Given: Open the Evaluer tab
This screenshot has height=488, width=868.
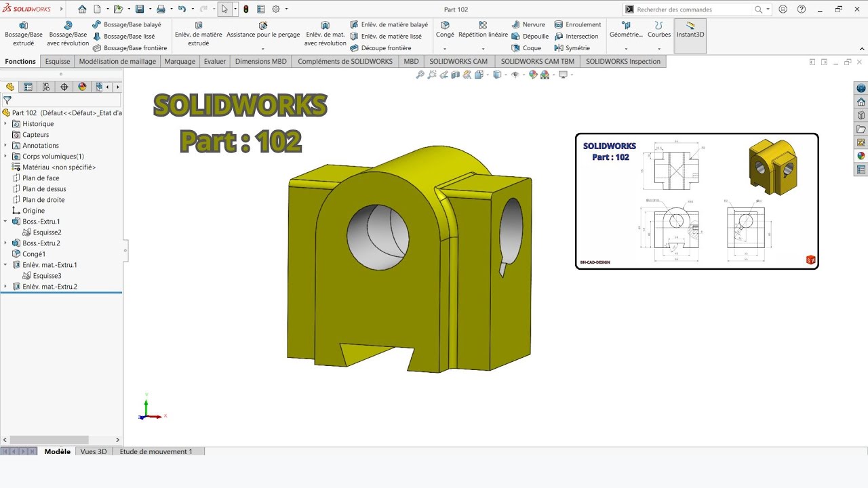Looking at the screenshot, I should [215, 61].
